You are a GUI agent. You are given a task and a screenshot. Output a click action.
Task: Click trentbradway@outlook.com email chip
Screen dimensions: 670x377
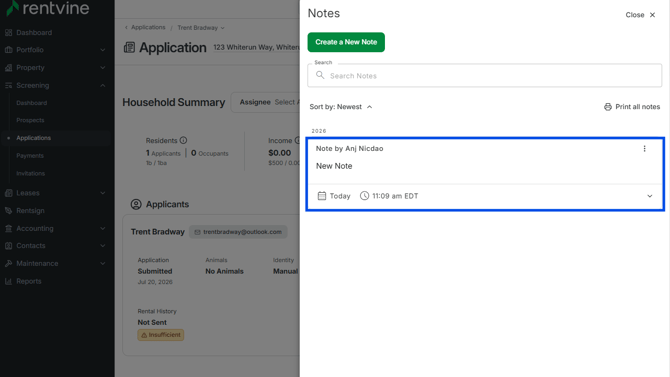238,232
